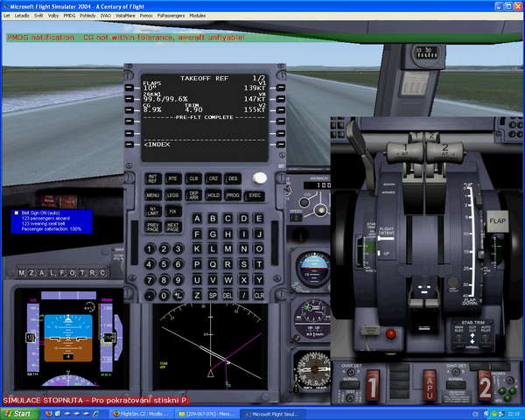525x420 pixels.
Task: Toggle engine 1 fire handle
Action: click(x=373, y=386)
